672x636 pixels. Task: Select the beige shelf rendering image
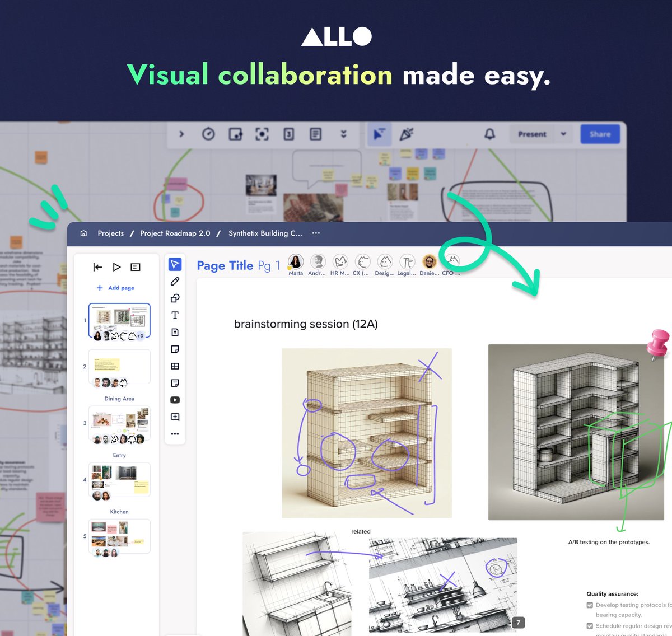(367, 433)
